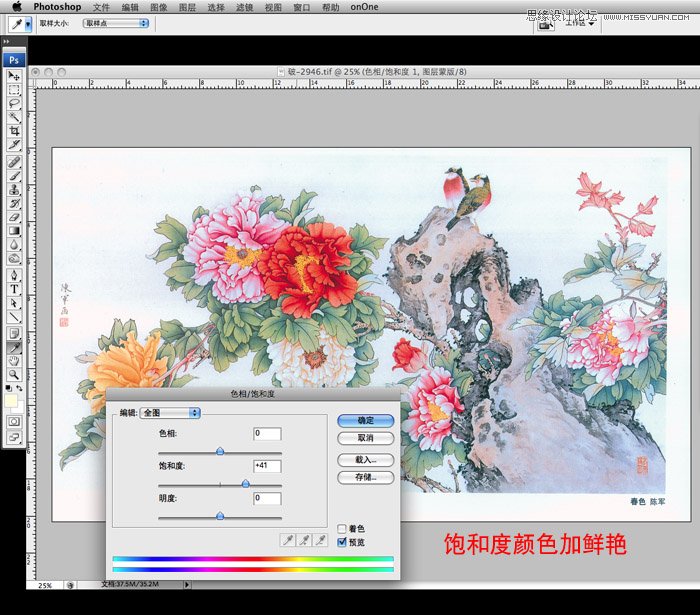Image resolution: width=700 pixels, height=615 pixels.
Task: Click the 确定 button
Action: pos(366,420)
